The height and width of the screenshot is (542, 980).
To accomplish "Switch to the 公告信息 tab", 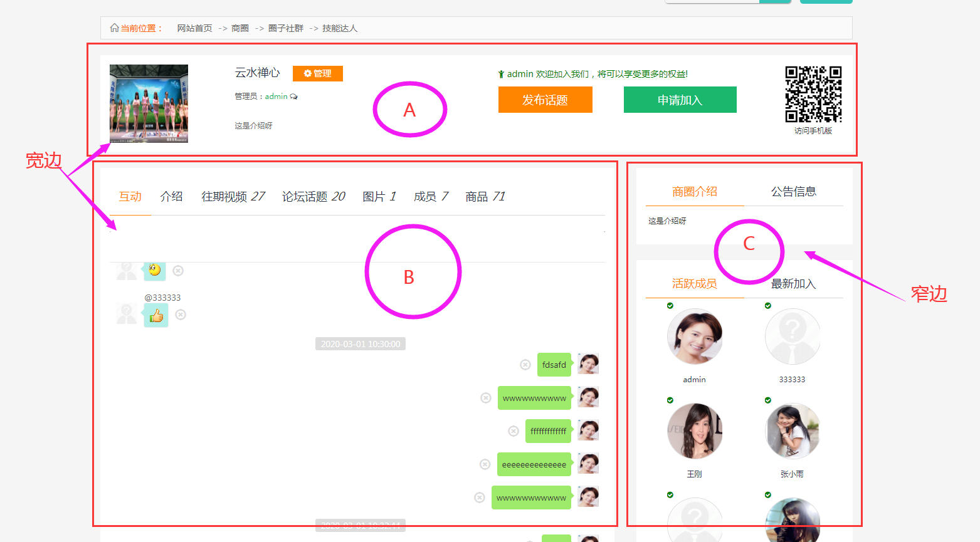I will pos(793,192).
